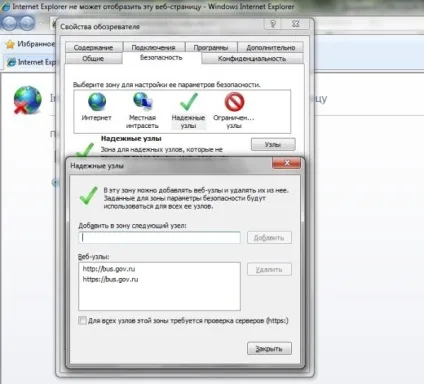This screenshot has height=384, width=424.
Task: Select http://bus.gov.ru in the web sites list
Action: [x=109, y=269]
